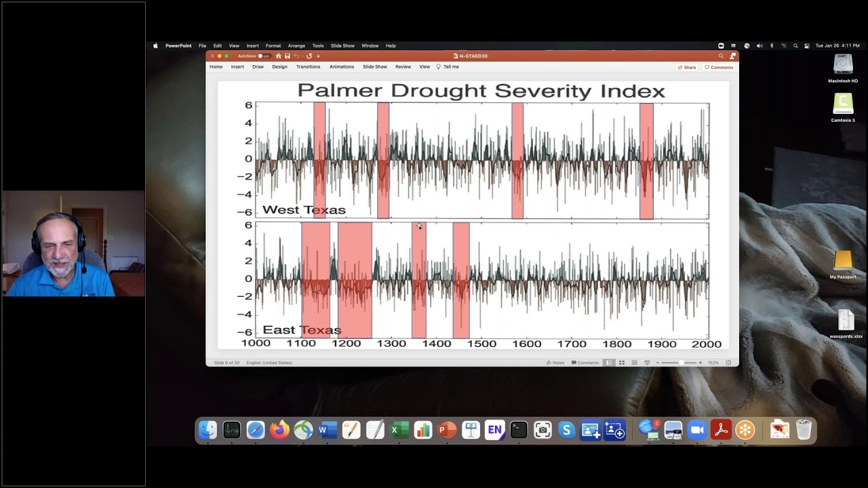Open Activity Monitor from the dock
Image resolution: width=868 pixels, height=488 pixels.
point(231,430)
